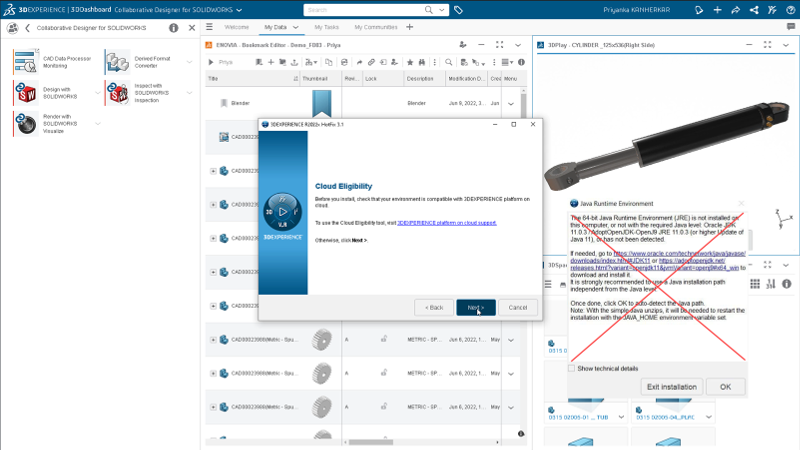Click the copy icon in Bookmark Editor toolbar
The width and height of the screenshot is (800, 450).
coord(329,62)
